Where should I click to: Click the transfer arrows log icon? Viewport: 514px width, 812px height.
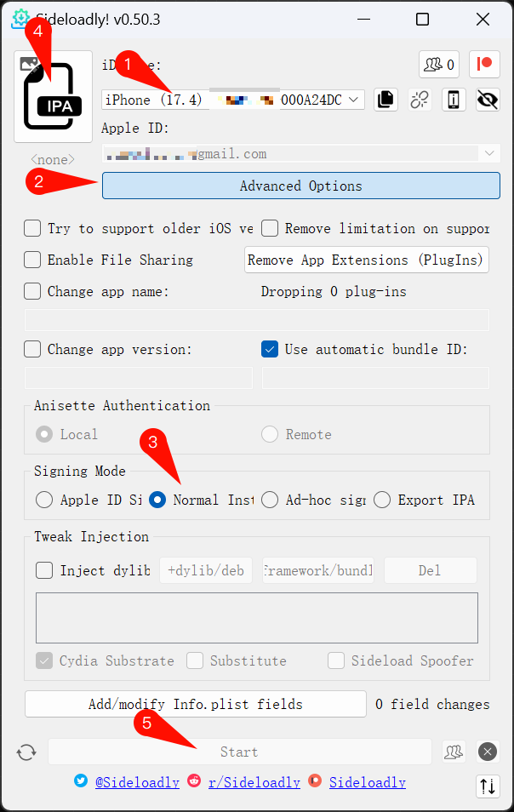pos(488,786)
